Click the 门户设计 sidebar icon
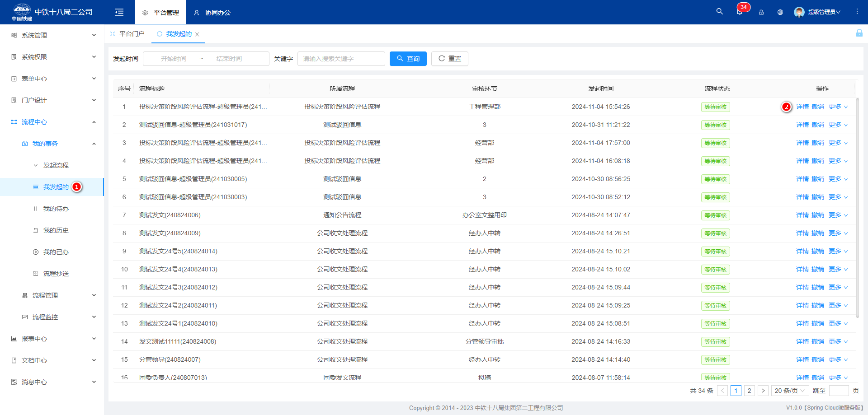Image resolution: width=868 pixels, height=415 pixels. pyautogui.click(x=14, y=100)
